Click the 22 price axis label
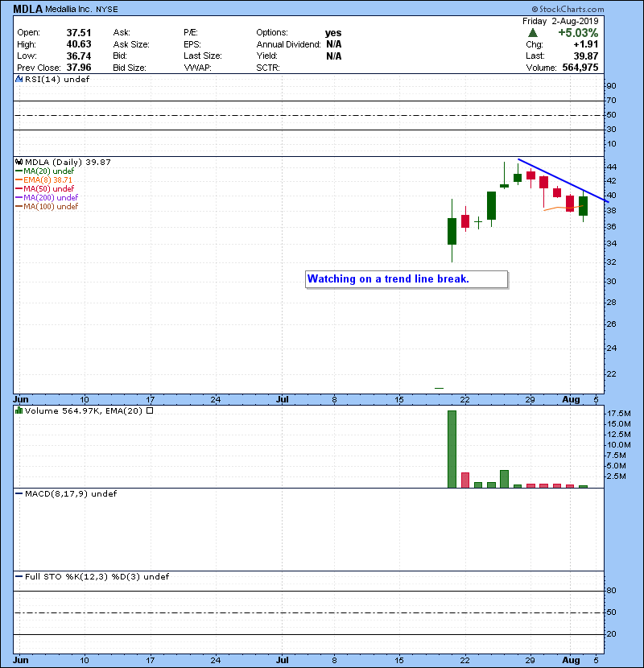644x668 pixels. [x=612, y=374]
